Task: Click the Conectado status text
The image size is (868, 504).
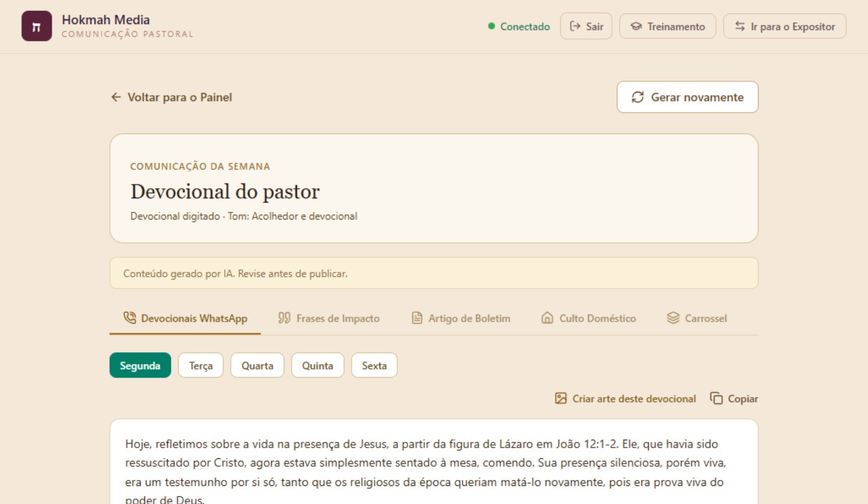Action: coord(525,26)
